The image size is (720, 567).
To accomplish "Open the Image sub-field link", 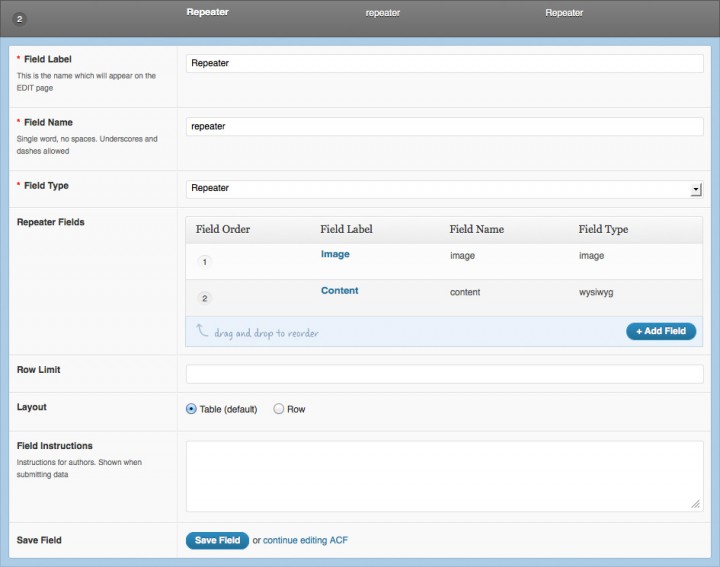I will click(335, 254).
